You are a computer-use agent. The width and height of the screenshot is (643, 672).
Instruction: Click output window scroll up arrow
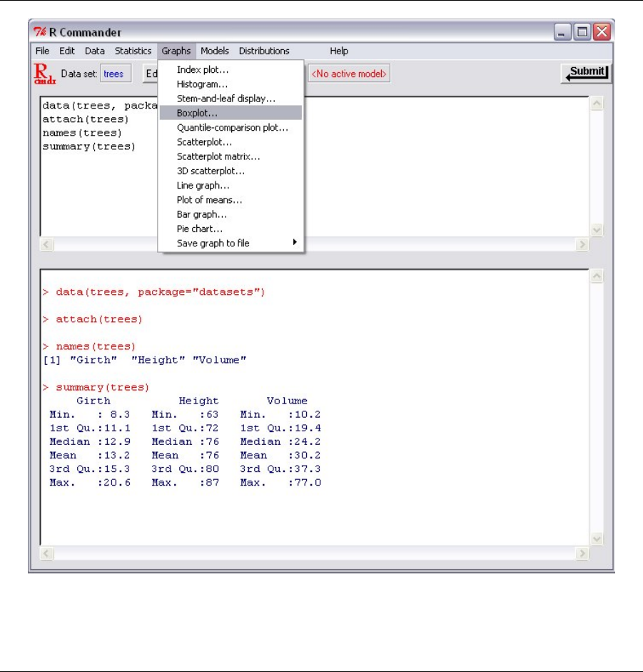pos(597,276)
